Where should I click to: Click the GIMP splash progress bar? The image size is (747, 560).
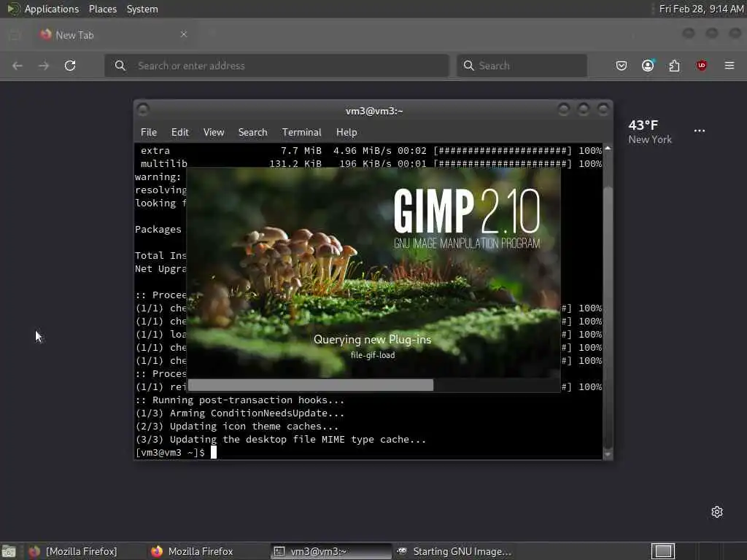373,385
